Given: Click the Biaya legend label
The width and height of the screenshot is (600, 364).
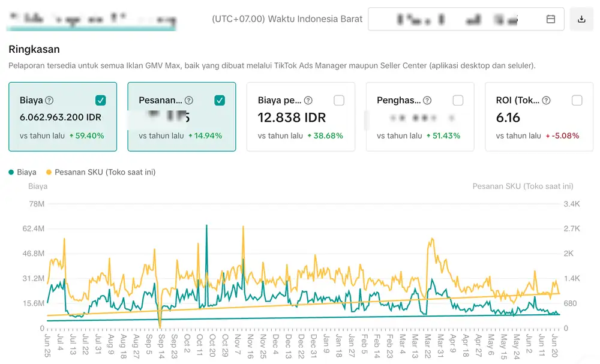Looking at the screenshot, I should click(x=26, y=173).
